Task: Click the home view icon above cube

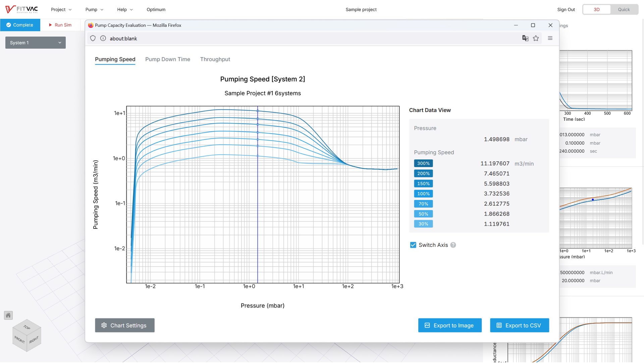Action: click(8, 315)
